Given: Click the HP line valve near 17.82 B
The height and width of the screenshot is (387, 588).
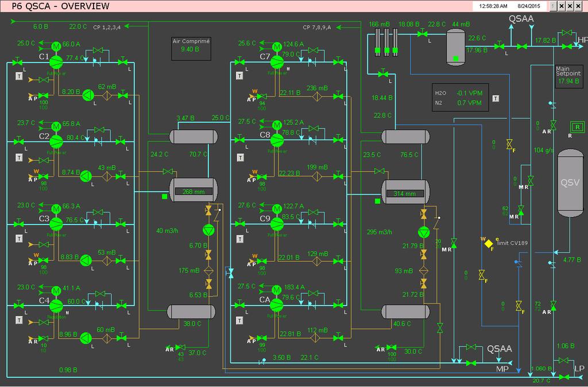Looking at the screenshot, I should (567, 46).
